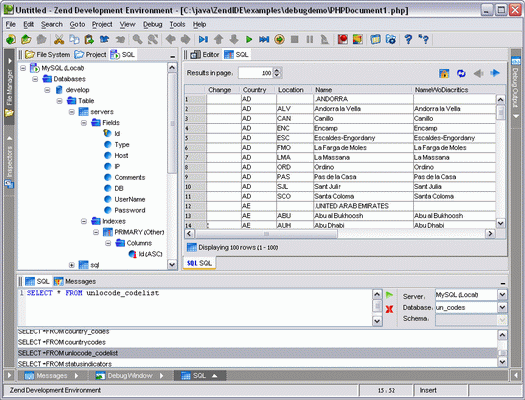Viewport: 525px width, 400px height.
Task: Open the File menu
Action: 11,24
